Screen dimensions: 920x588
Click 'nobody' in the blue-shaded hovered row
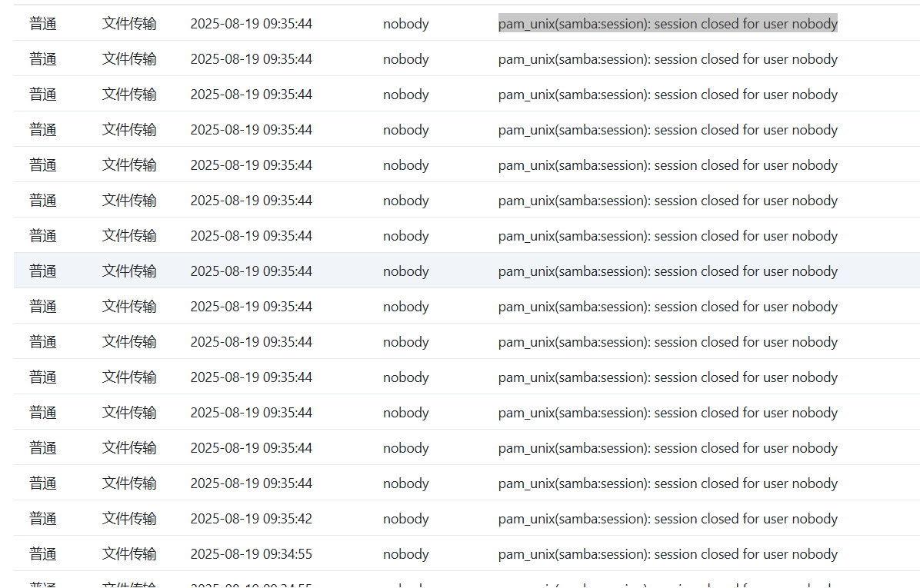click(406, 271)
